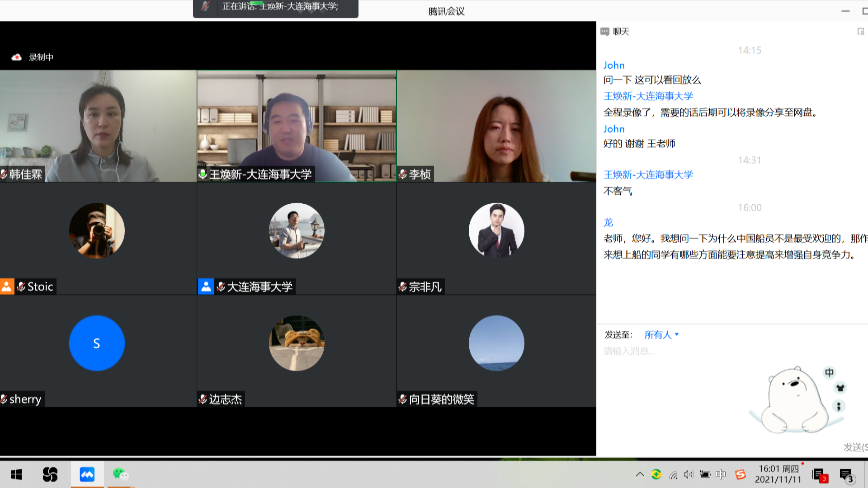Toggle the 中 IME language indicator

(x=721, y=474)
